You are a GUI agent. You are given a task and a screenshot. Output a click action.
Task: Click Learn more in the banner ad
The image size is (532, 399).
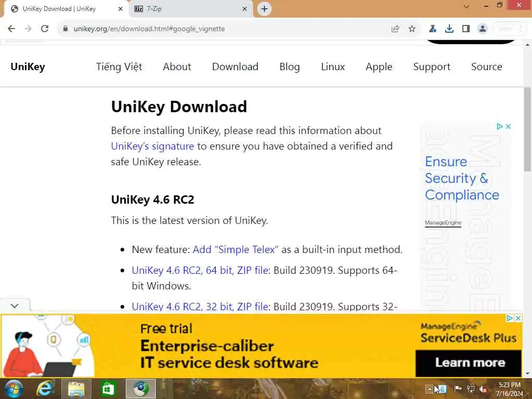(469, 363)
